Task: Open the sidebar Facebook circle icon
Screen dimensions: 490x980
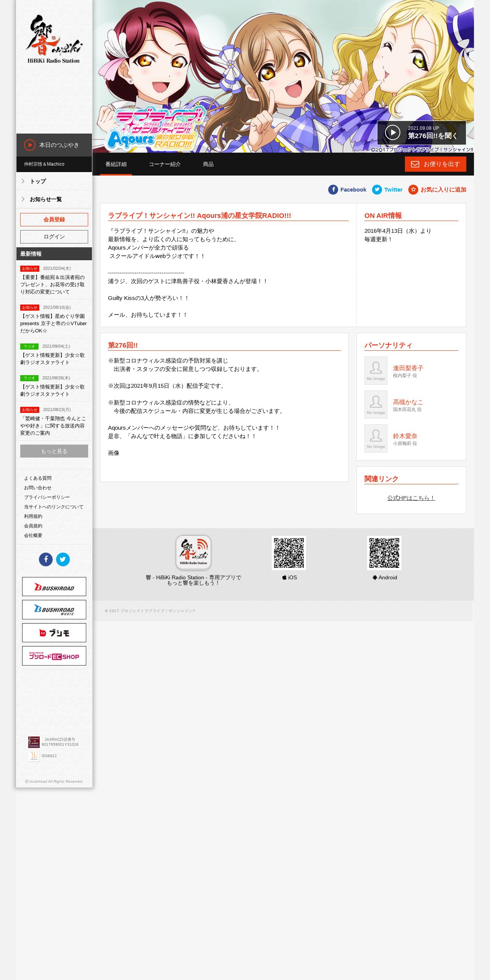Action: pyautogui.click(x=46, y=559)
